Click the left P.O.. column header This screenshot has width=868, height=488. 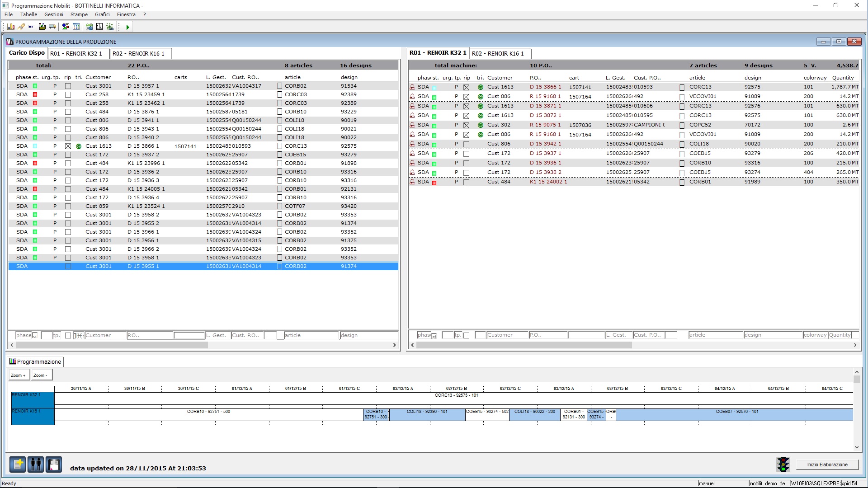pos(133,77)
